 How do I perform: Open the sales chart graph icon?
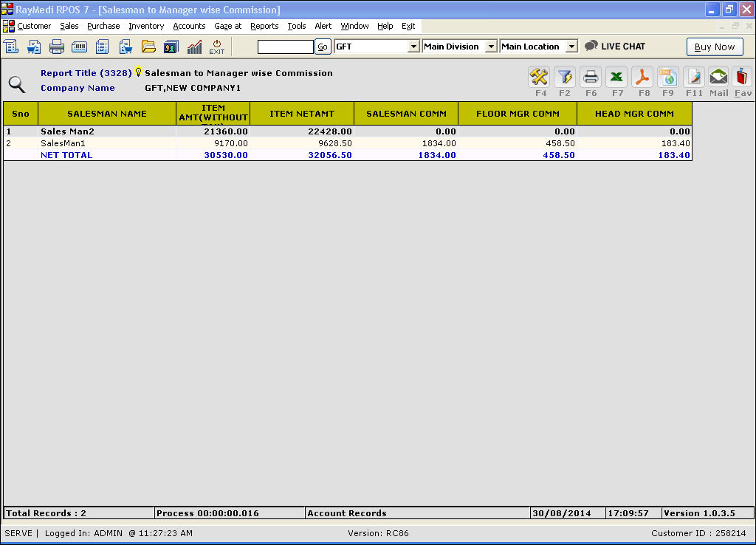[194, 47]
